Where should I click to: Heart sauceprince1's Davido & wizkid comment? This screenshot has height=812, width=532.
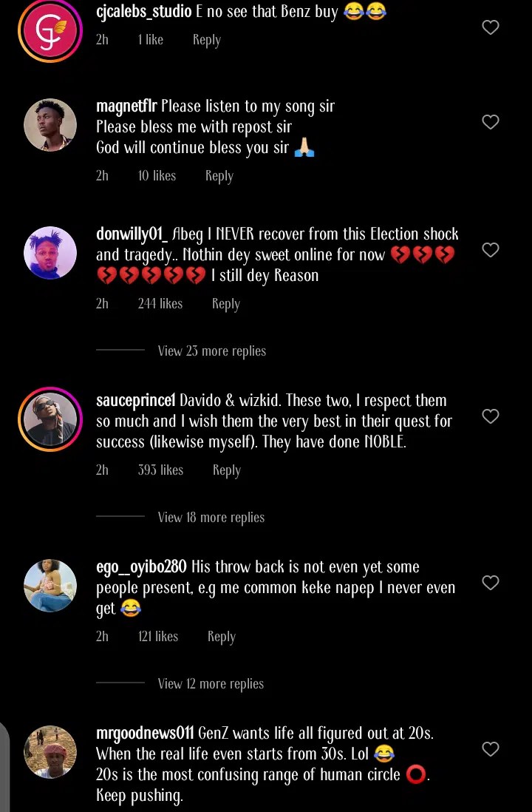491,416
